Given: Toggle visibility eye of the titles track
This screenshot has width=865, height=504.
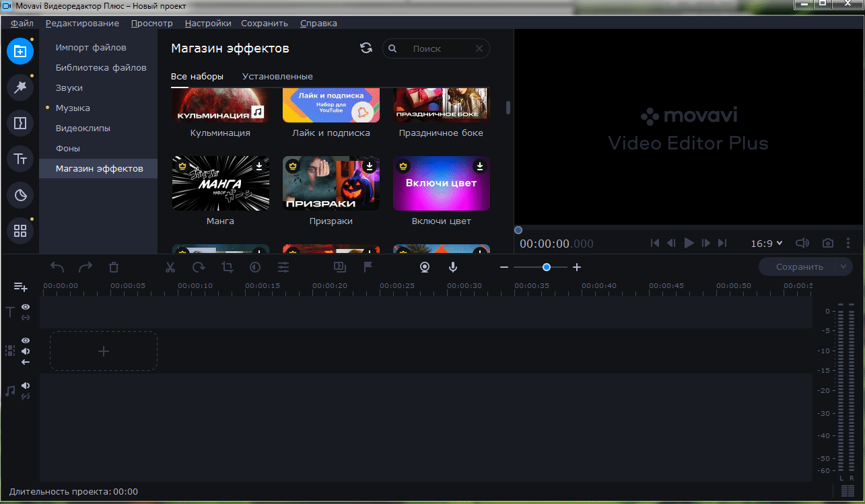Looking at the screenshot, I should coord(26,307).
